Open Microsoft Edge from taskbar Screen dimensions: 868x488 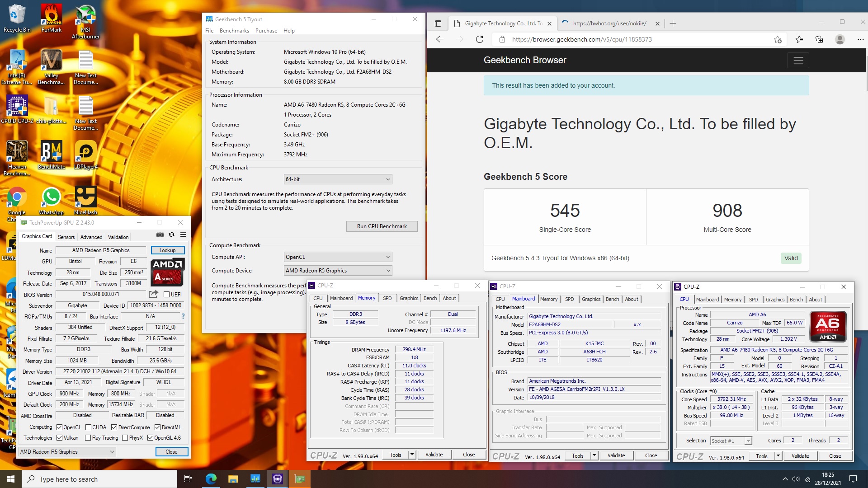coord(211,479)
